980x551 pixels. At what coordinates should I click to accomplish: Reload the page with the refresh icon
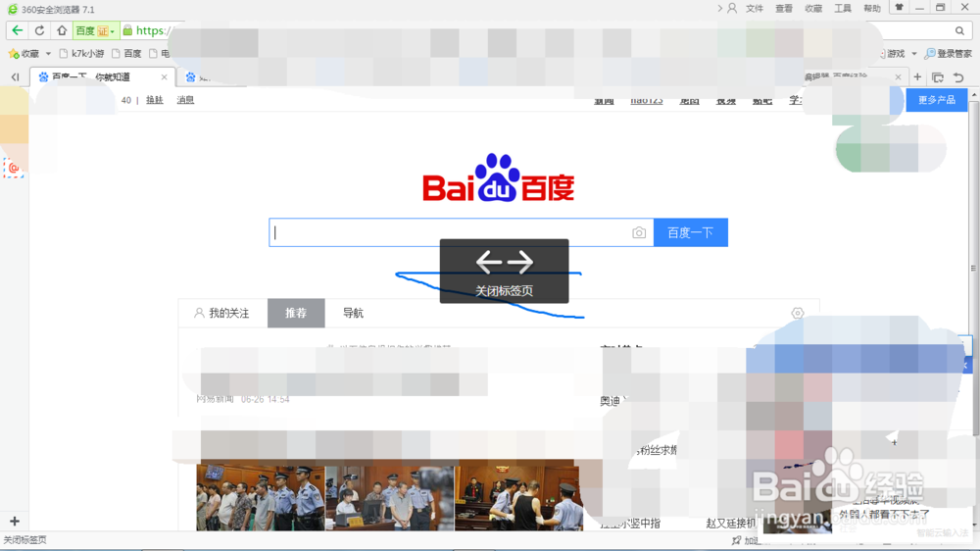pos(39,30)
